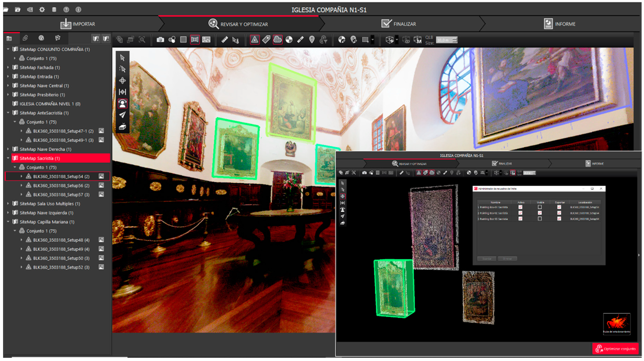Viewport: 644px width, 361px height.
Task: Click the camera snapshot icon in toolbar
Action: point(160,40)
